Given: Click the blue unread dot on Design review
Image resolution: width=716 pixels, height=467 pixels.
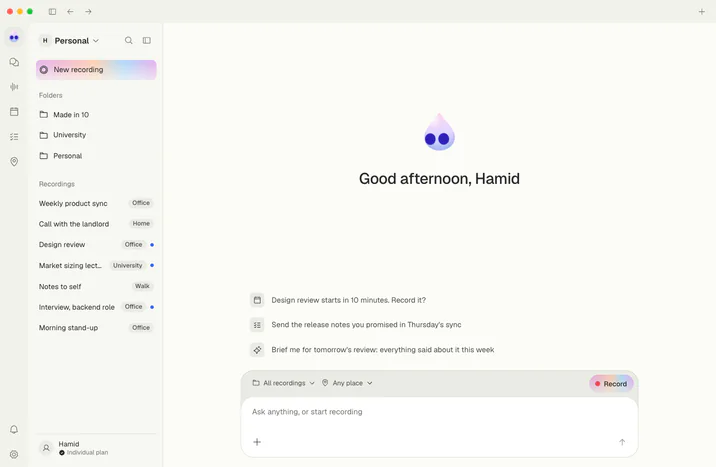Looking at the screenshot, I should (x=152, y=245).
